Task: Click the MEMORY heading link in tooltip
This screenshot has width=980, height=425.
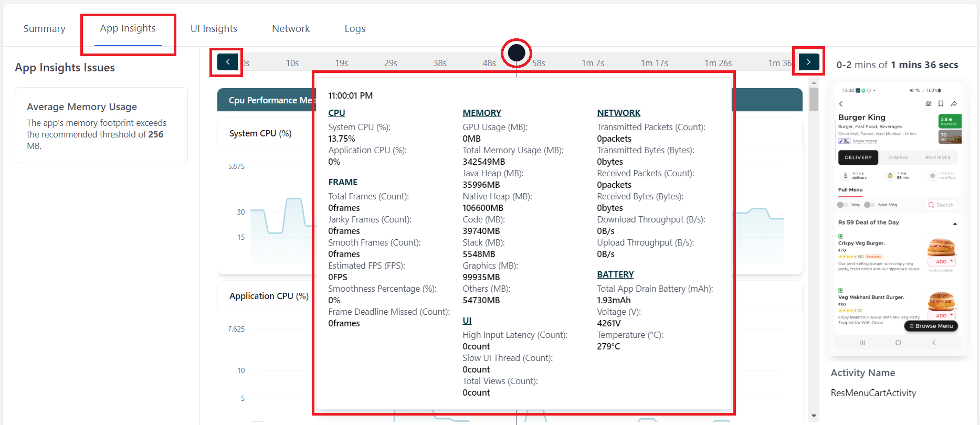Action: [x=481, y=113]
